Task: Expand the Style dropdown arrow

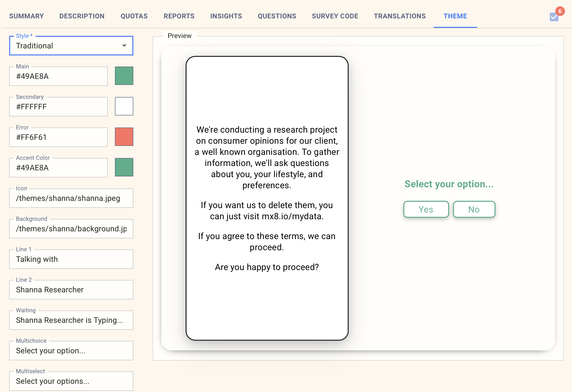Action: coord(124,46)
